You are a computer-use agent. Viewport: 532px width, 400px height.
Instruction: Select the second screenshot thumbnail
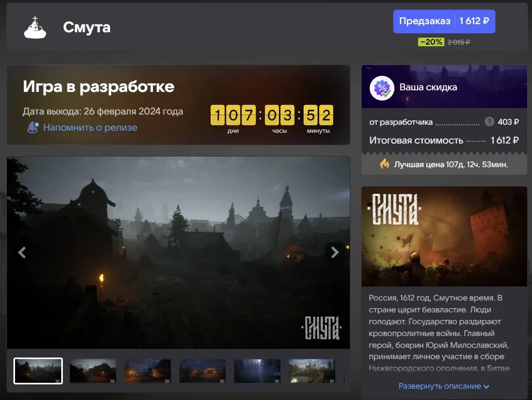pyautogui.click(x=93, y=371)
